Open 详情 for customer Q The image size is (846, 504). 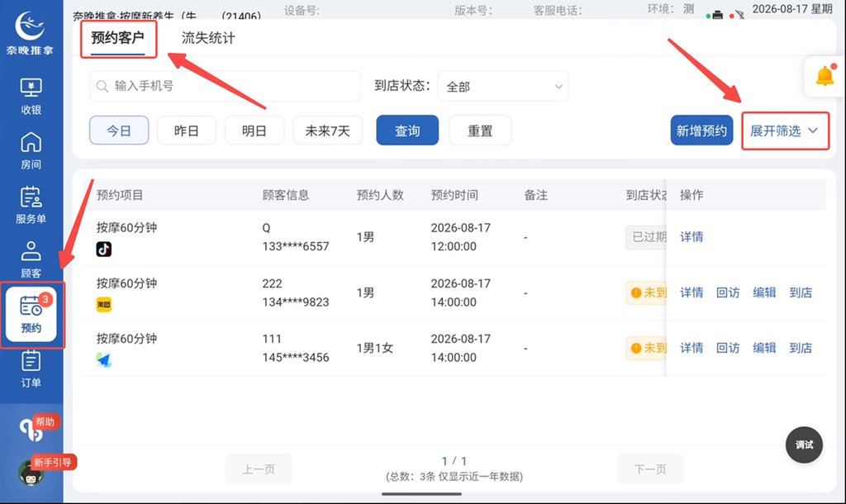(692, 237)
